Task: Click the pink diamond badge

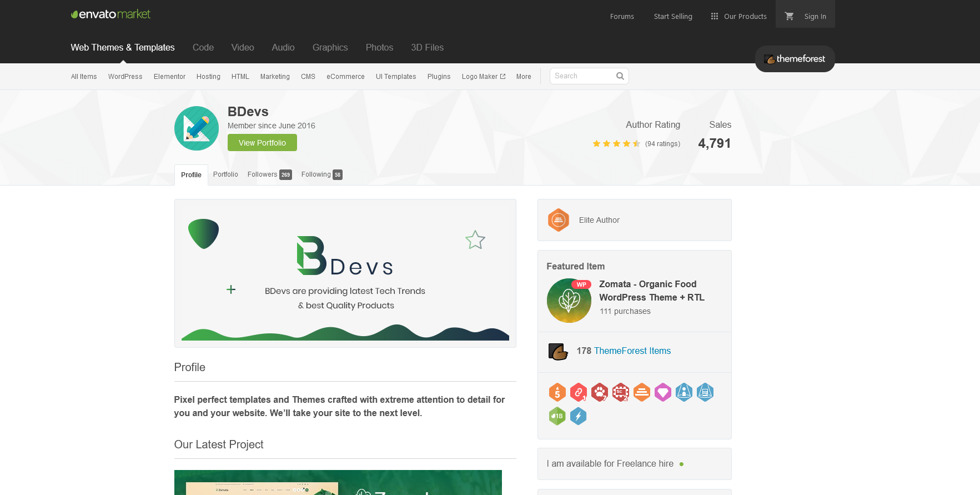Action: tap(663, 392)
